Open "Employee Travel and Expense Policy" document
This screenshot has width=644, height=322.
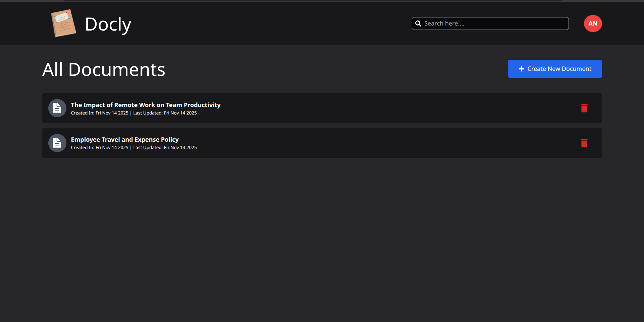point(125,140)
